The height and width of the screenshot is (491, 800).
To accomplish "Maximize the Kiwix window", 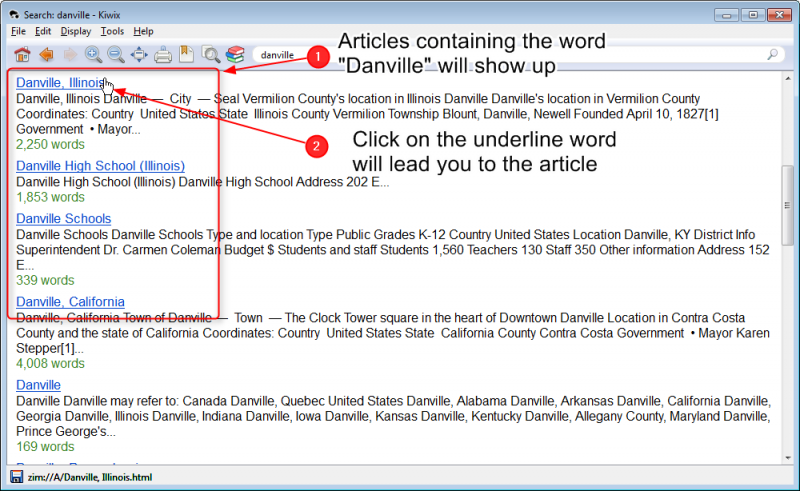I will tap(753, 15).
